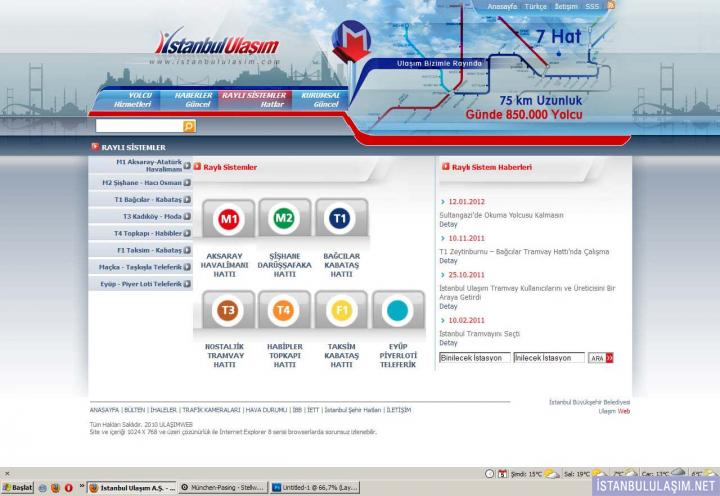The height and width of the screenshot is (496, 720).
Task: Click the brown T3 nostalgic tram icon
Action: (228, 311)
